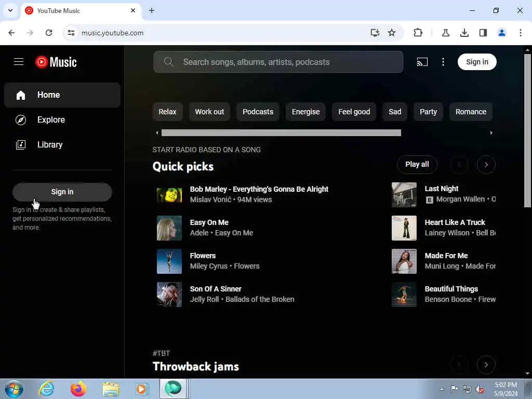
Task: Open the Downloads icon in Chrome toolbar
Action: tap(464, 33)
